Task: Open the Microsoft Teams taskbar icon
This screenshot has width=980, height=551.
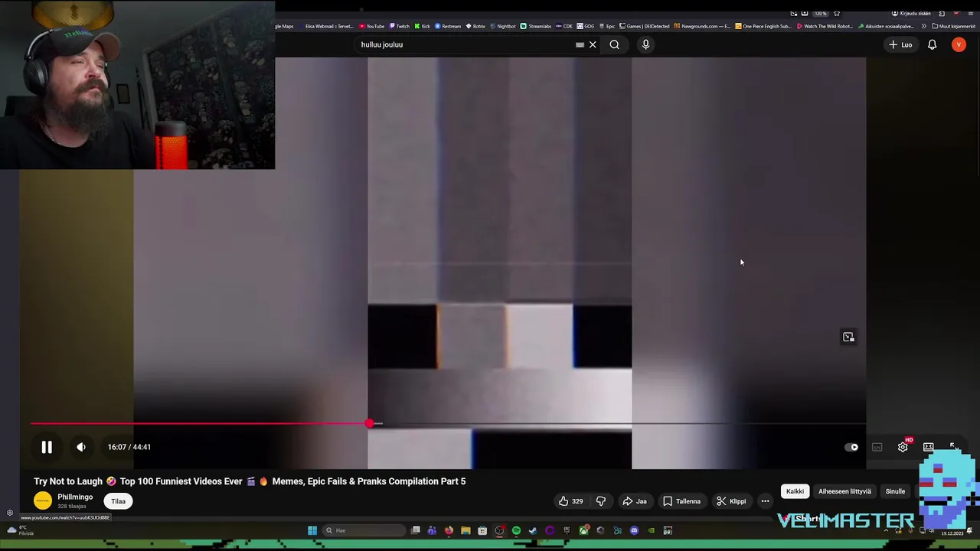Action: 432,530
